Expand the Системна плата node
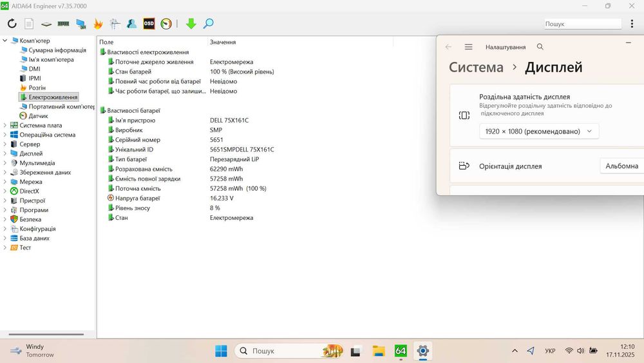The width and height of the screenshot is (644, 363). 5,125
